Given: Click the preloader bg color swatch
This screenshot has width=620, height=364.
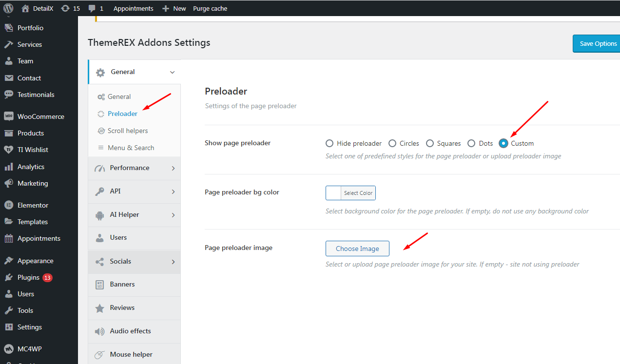Looking at the screenshot, I should point(333,193).
